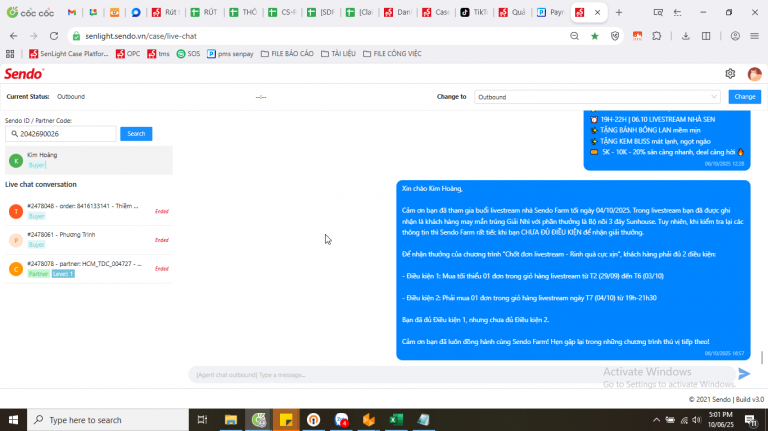The width and height of the screenshot is (768, 431).
Task: Click the green bookmark star icon
Action: click(595, 36)
